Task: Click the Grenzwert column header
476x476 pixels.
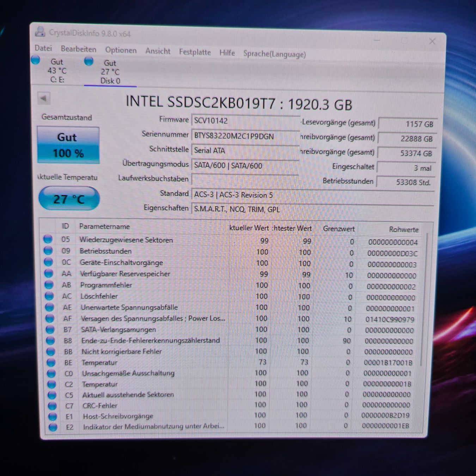Action: (x=339, y=228)
